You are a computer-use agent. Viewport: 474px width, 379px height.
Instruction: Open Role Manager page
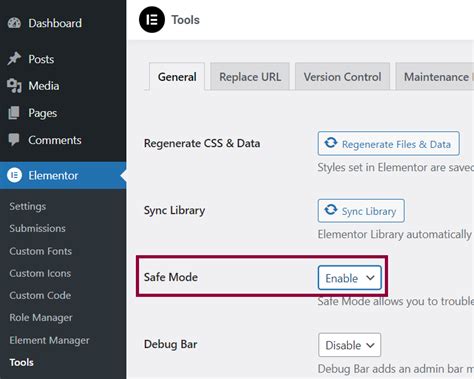(41, 318)
